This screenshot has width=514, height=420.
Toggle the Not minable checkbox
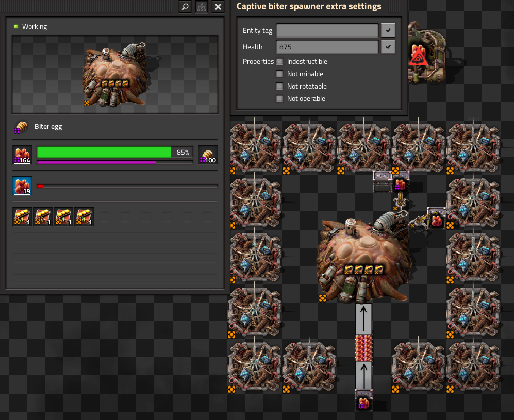click(279, 74)
